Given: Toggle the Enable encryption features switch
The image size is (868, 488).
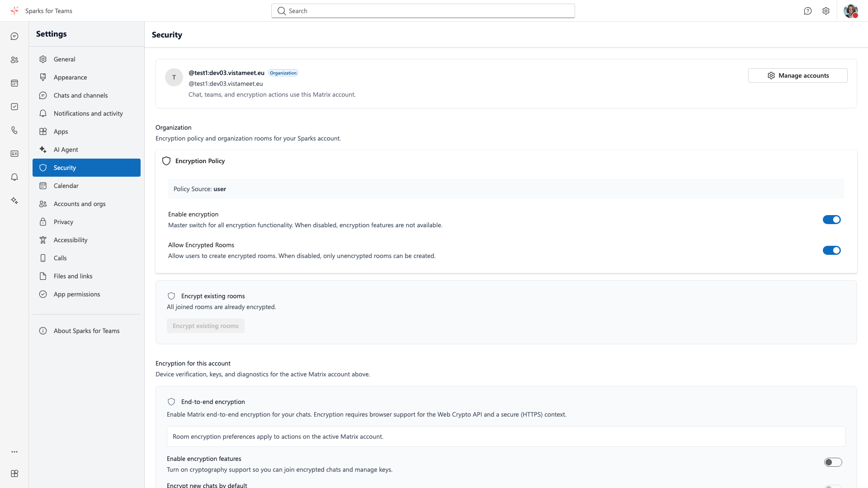Looking at the screenshot, I should point(833,462).
